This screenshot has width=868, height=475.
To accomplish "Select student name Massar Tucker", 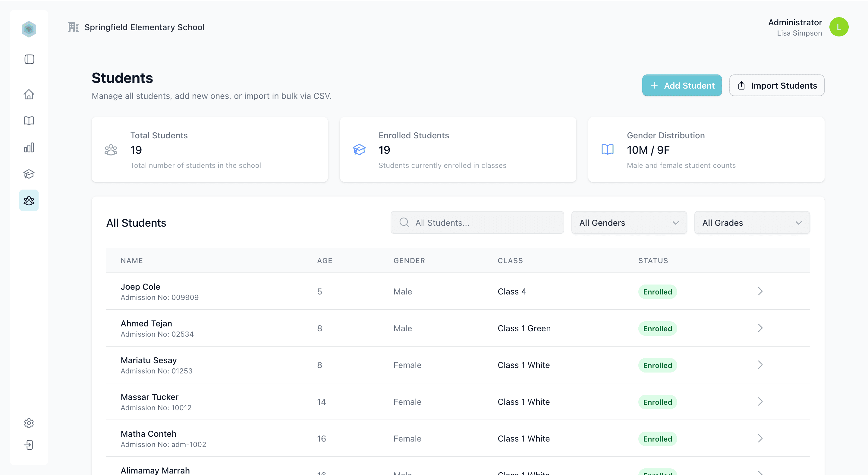I will tap(149, 397).
